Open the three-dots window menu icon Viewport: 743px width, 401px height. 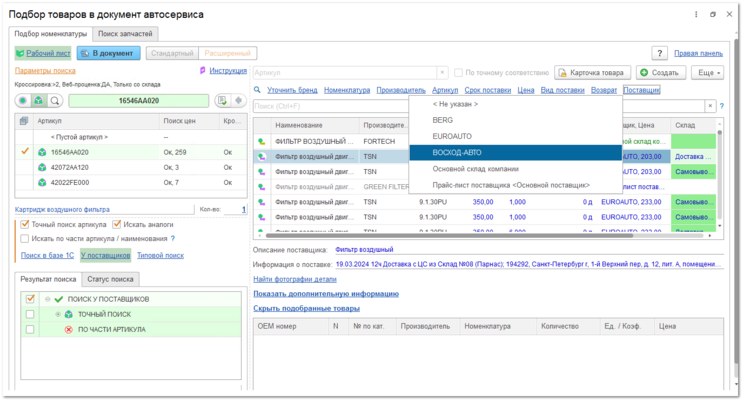point(696,14)
